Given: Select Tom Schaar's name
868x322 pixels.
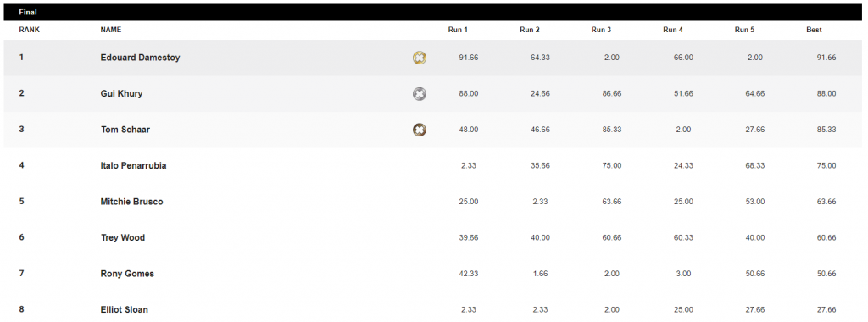Looking at the screenshot, I should 125,130.
